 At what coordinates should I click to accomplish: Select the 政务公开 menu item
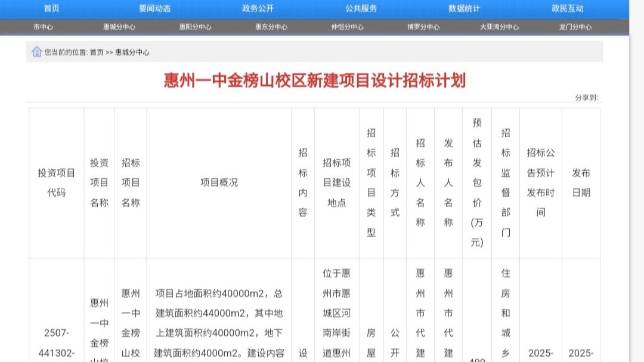[258, 8]
